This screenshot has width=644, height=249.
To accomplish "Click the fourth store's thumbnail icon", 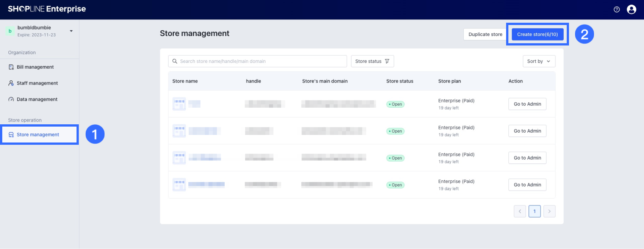I will coord(179,185).
